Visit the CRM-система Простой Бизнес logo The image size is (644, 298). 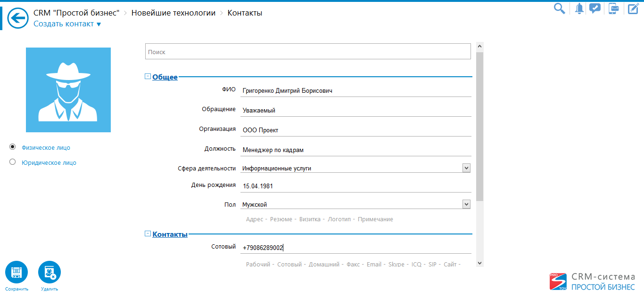point(592,282)
